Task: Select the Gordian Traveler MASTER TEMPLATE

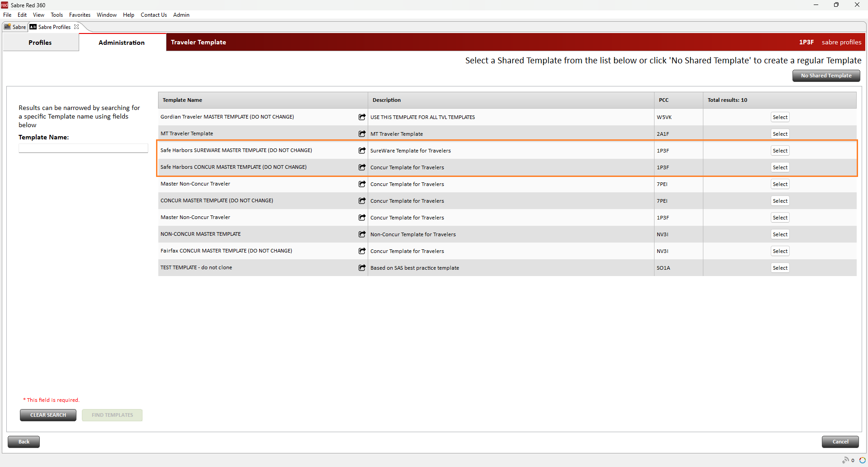Action: [x=780, y=117]
